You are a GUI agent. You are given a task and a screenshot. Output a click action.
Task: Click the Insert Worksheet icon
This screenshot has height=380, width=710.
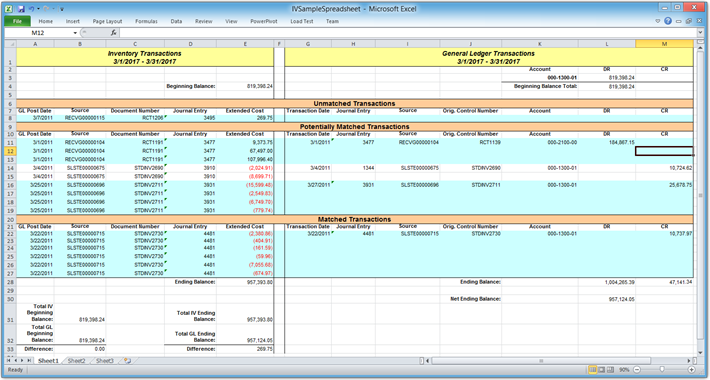click(127, 361)
